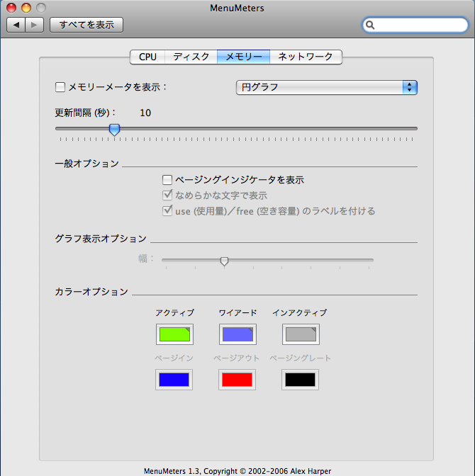This screenshot has height=476, width=475.
Task: Toggle ページングインジケータを表示 checkbox
Action: coord(167,180)
